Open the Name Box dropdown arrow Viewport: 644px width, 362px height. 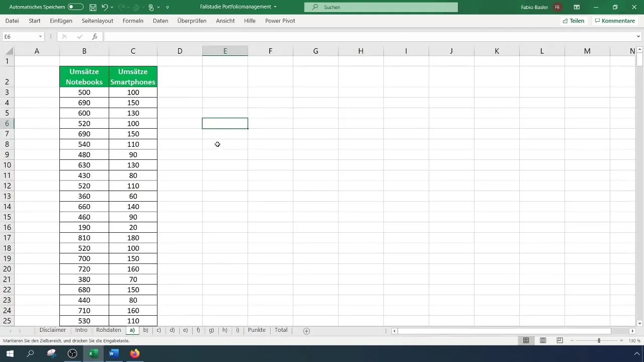point(40,37)
